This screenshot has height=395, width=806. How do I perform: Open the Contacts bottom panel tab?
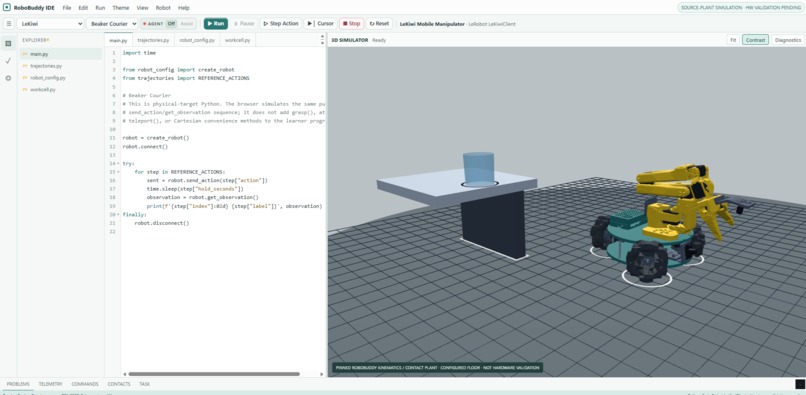click(x=119, y=384)
